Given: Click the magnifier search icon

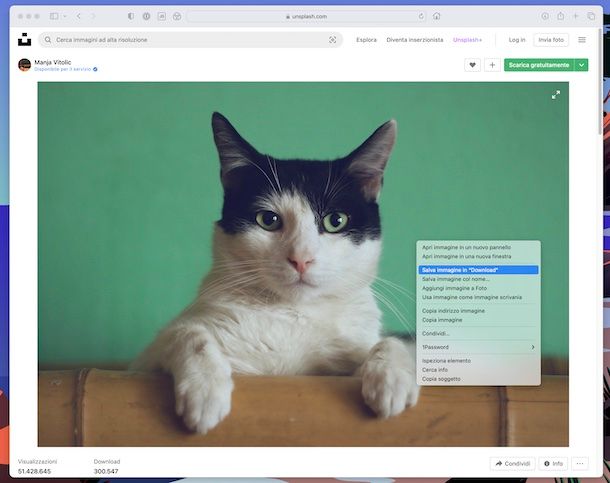Looking at the screenshot, I should click(48, 40).
